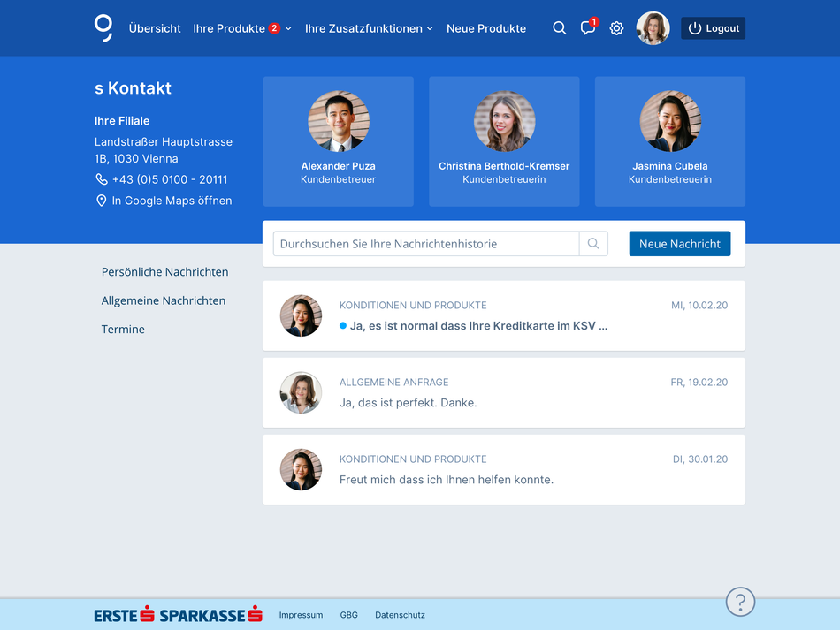Click the Neue Nachricht button
Viewport: 840px width, 630px height.
click(680, 244)
